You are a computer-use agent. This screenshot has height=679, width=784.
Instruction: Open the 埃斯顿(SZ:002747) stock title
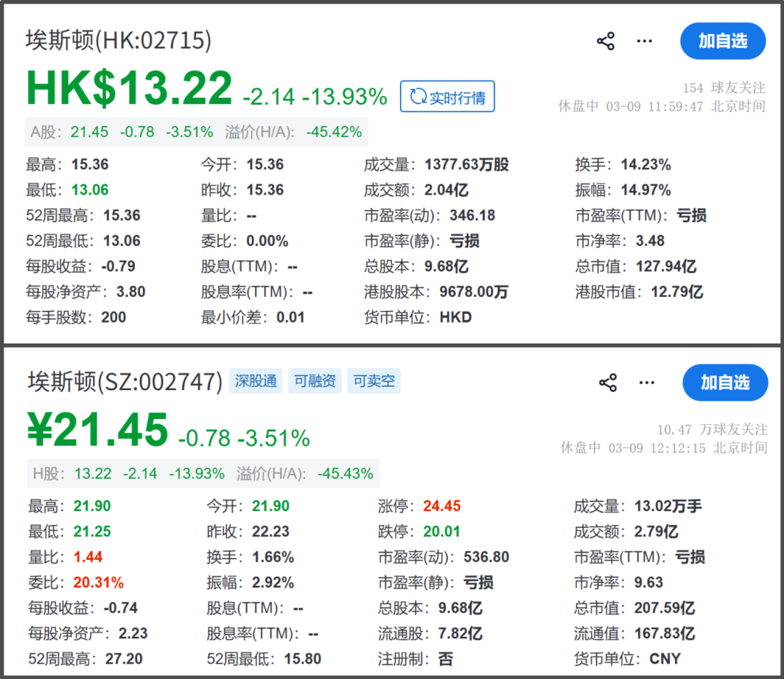(125, 382)
